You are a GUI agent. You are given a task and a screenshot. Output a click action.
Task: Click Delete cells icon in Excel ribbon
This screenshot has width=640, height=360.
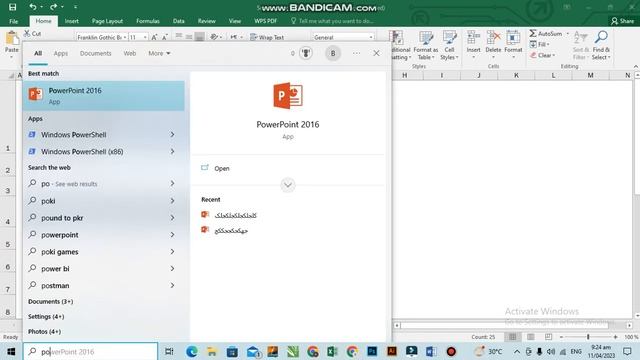493,37
